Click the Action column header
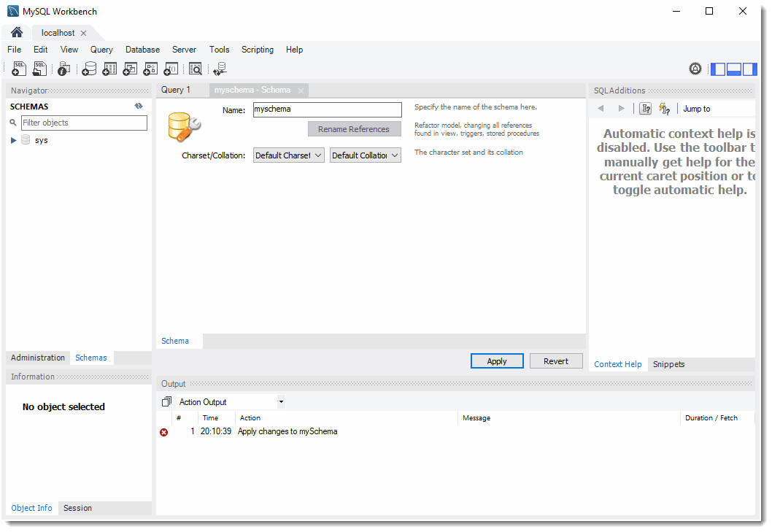The image size is (772, 532). pos(250,417)
